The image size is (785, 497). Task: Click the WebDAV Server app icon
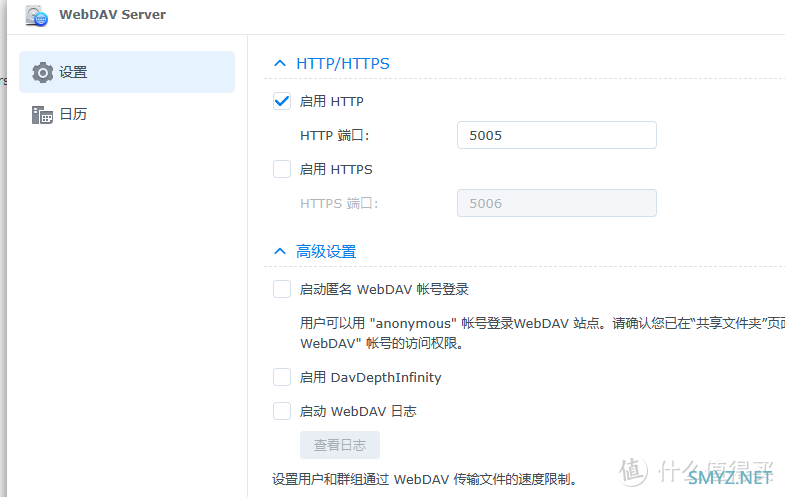point(37,16)
